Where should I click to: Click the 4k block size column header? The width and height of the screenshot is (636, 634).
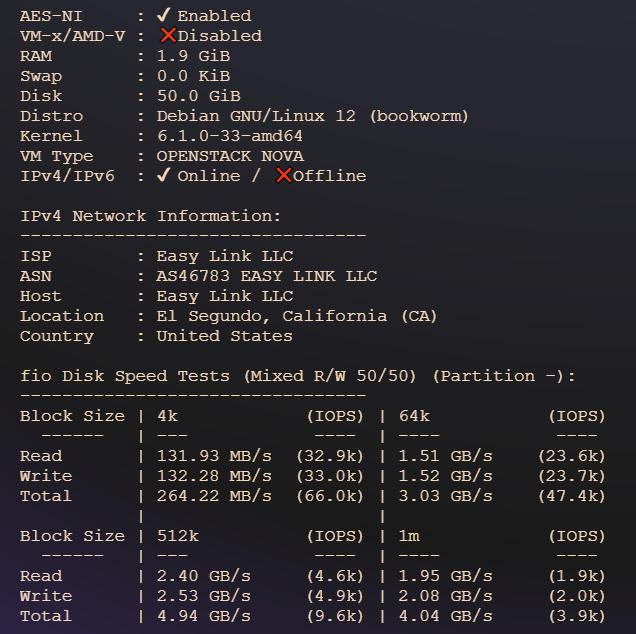pos(168,416)
